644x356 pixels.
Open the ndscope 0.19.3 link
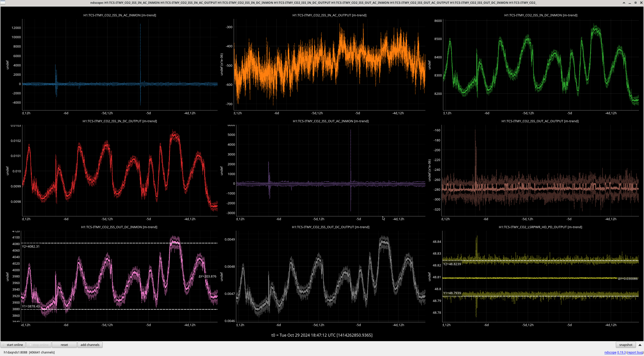[x=615, y=352]
